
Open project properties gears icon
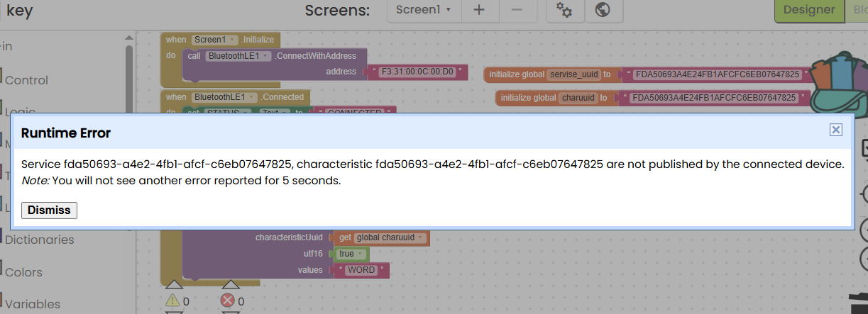tap(564, 10)
